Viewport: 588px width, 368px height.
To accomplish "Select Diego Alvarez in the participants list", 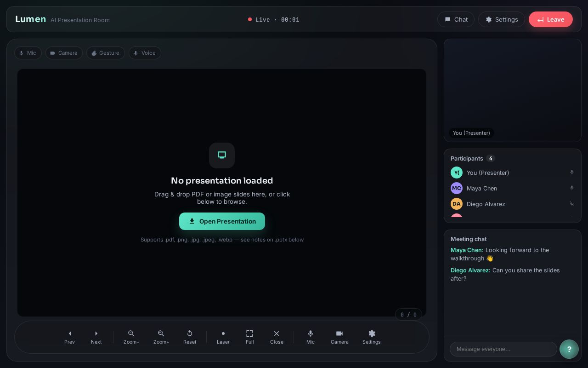I will point(513,204).
